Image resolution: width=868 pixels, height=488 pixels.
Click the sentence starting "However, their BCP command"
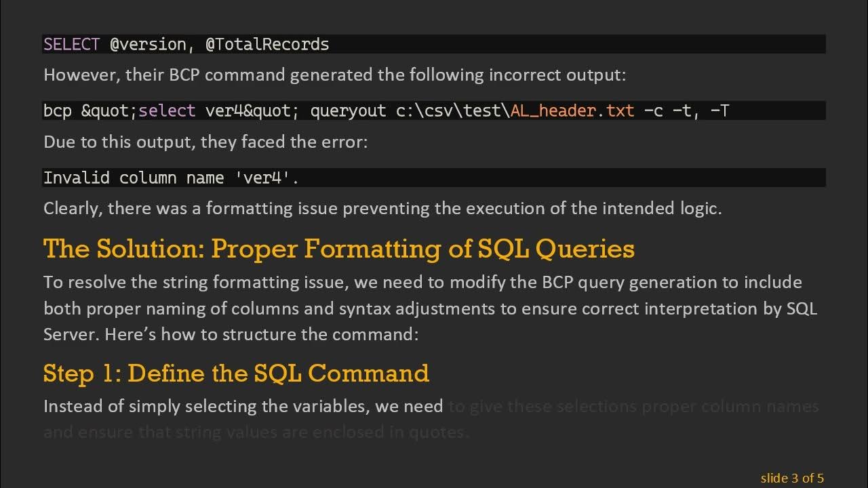pyautogui.click(x=334, y=75)
